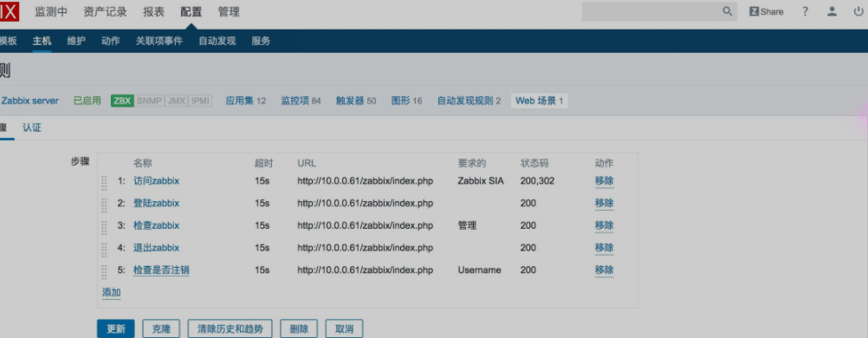Open step 检查是否注销
Image resolution: width=868 pixels, height=338 pixels.
(x=161, y=270)
